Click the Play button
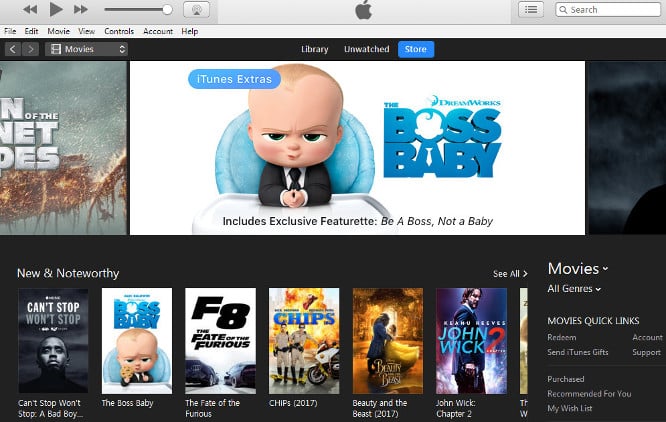Viewport: 666px width, 422px height. [x=56, y=10]
